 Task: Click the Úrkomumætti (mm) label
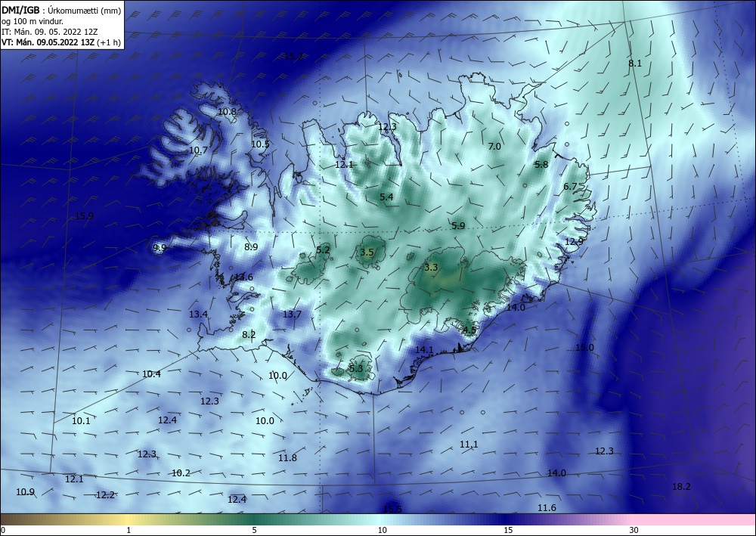pos(85,10)
